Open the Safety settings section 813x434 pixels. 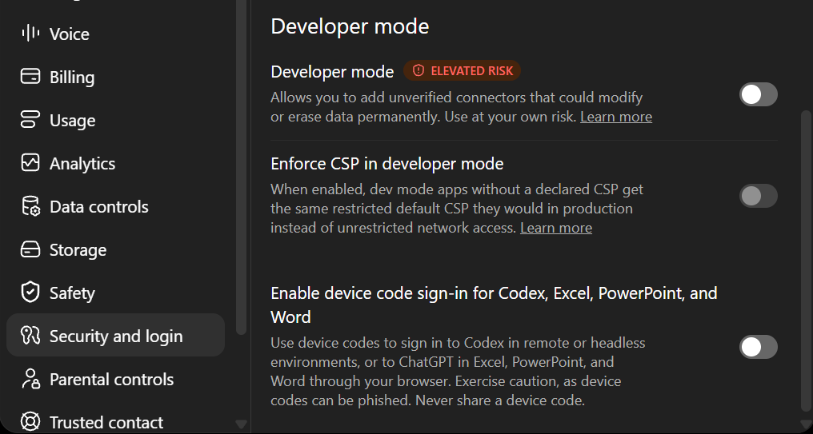115,292
